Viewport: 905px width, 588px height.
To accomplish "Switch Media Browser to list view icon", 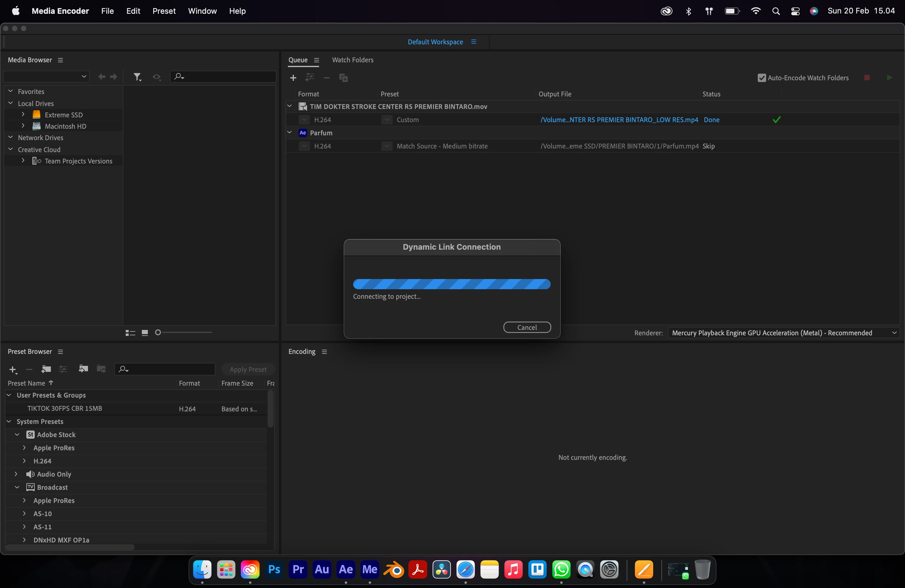I will (x=130, y=333).
